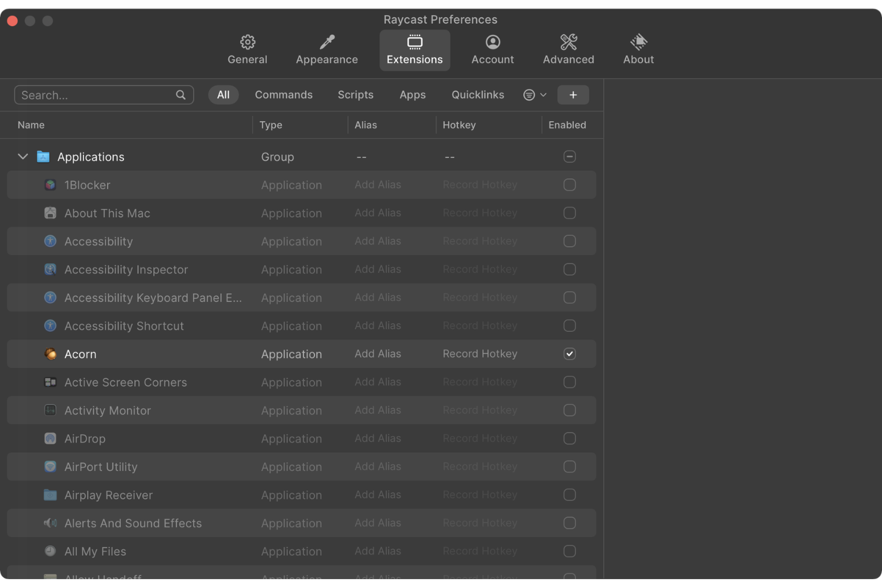Click the Accessibility Keyboard Panel icon
This screenshot has height=588, width=882.
click(50, 297)
